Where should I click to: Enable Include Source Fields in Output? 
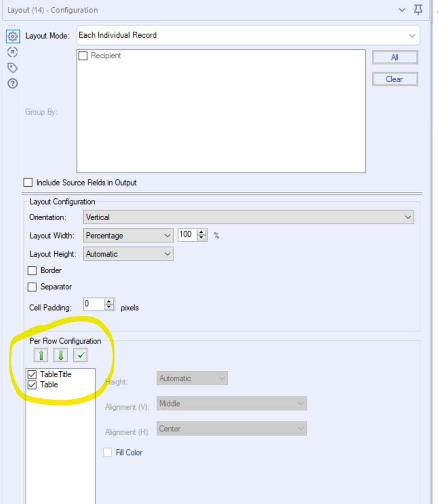pos(27,182)
